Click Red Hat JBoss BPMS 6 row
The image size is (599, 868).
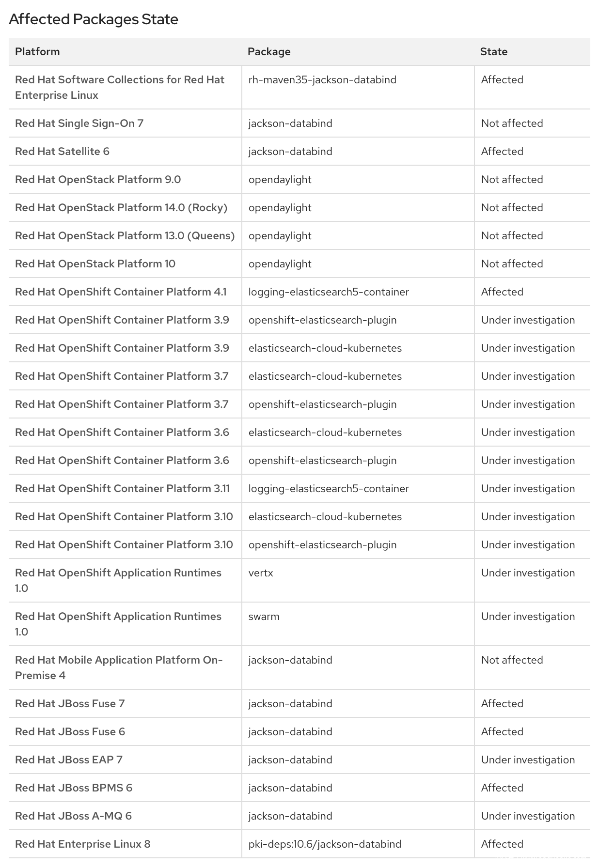(x=74, y=788)
